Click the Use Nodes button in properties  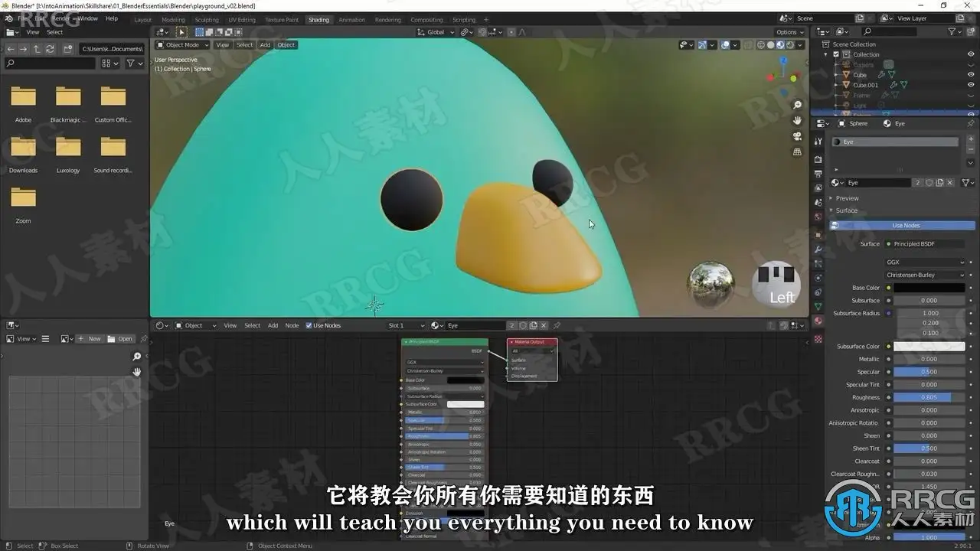pos(903,226)
